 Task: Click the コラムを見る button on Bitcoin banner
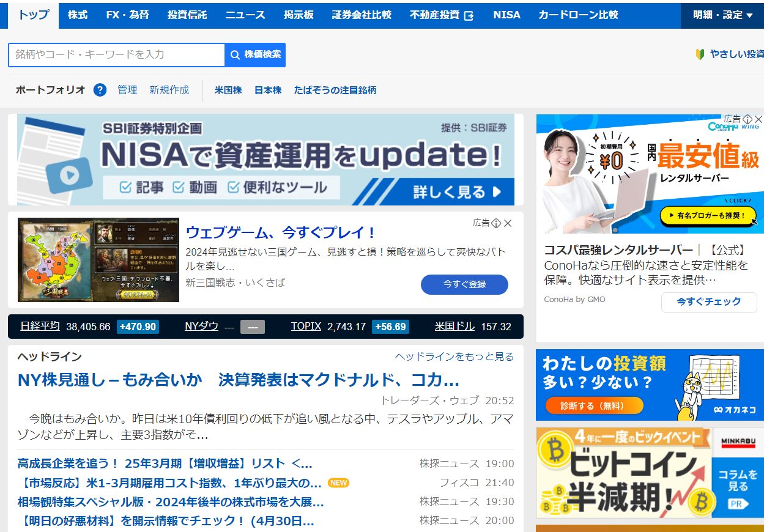[x=738, y=487]
